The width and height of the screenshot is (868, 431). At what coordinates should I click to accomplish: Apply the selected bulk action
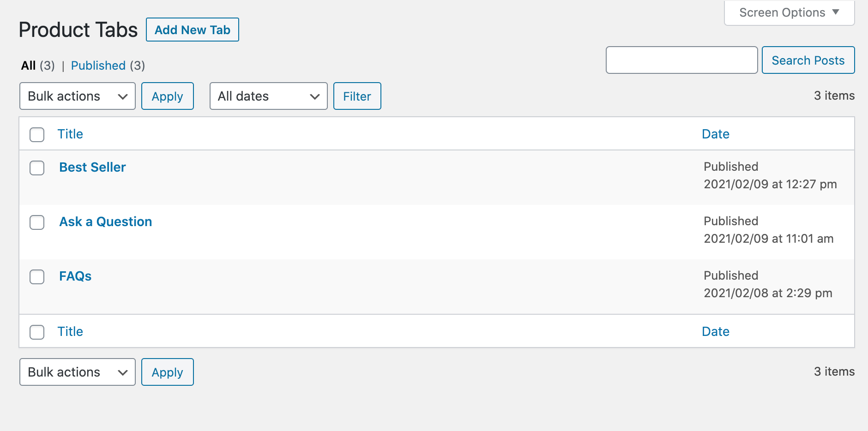(x=167, y=96)
